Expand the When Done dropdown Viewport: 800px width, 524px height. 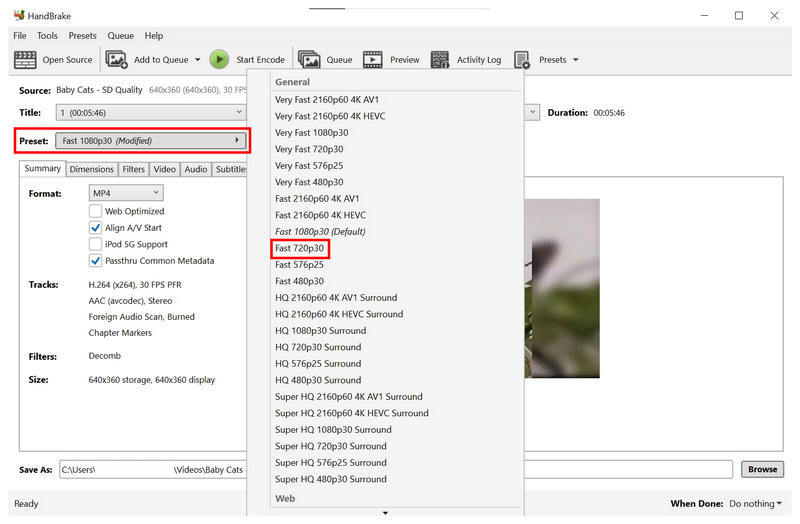coord(755,504)
